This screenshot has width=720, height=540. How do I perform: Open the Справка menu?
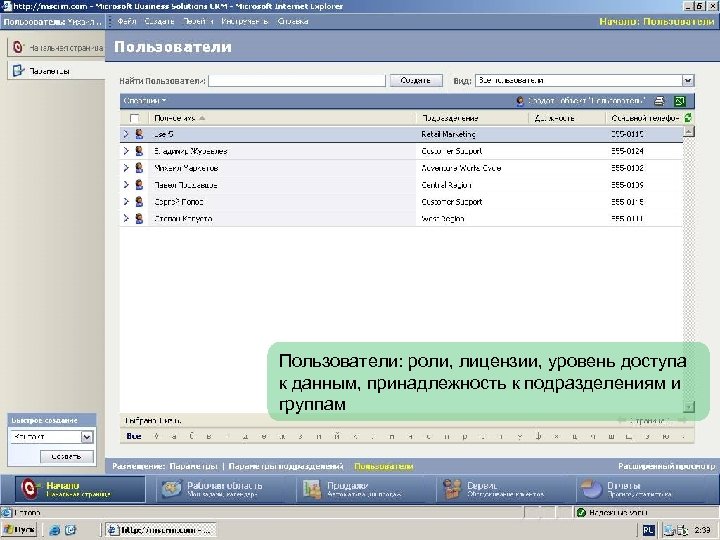point(292,22)
